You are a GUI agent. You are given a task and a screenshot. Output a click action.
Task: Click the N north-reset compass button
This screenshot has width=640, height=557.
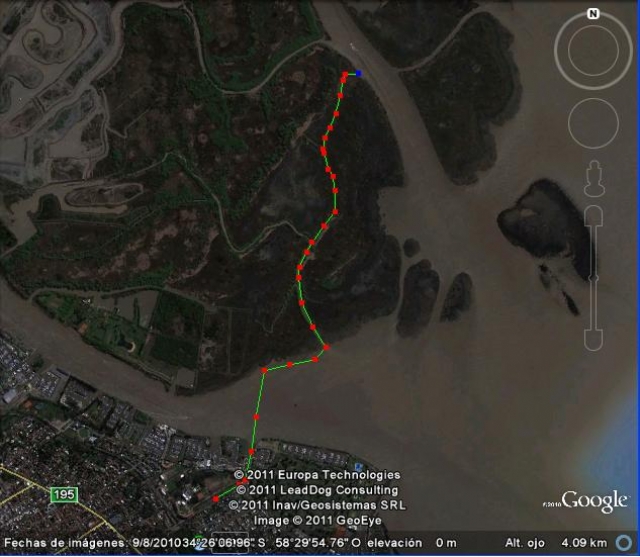593,14
